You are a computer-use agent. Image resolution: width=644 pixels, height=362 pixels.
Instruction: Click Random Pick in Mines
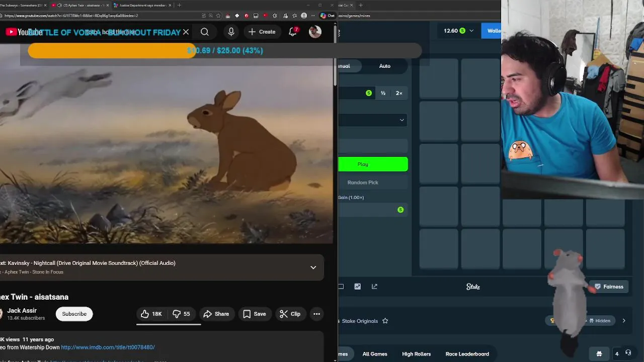tap(373, 183)
